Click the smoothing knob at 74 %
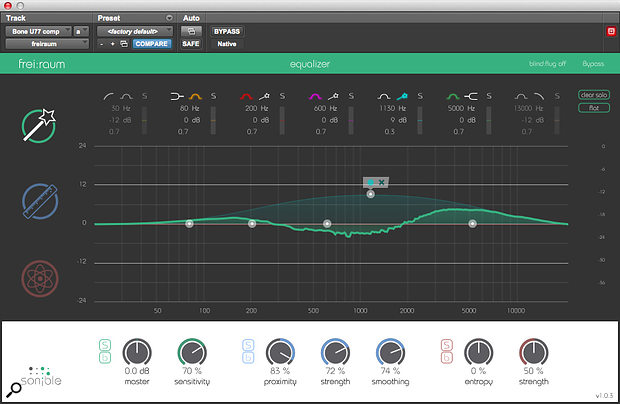620x404 pixels. (390, 352)
